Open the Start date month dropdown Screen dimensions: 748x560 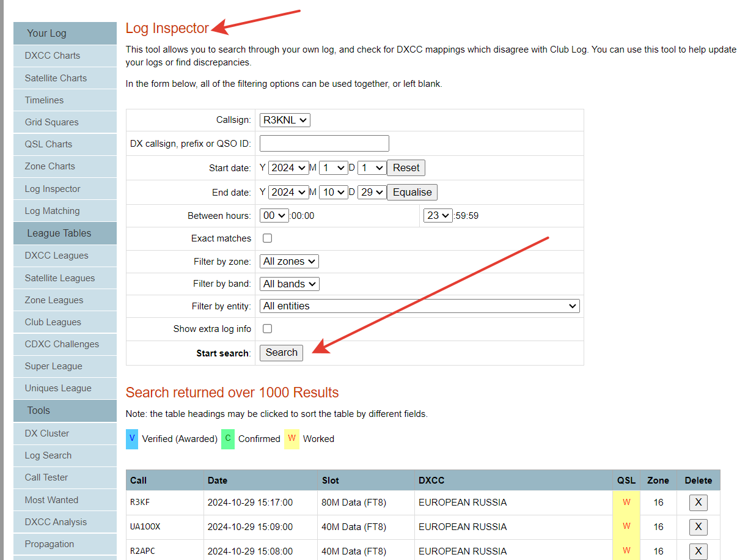pyautogui.click(x=333, y=168)
